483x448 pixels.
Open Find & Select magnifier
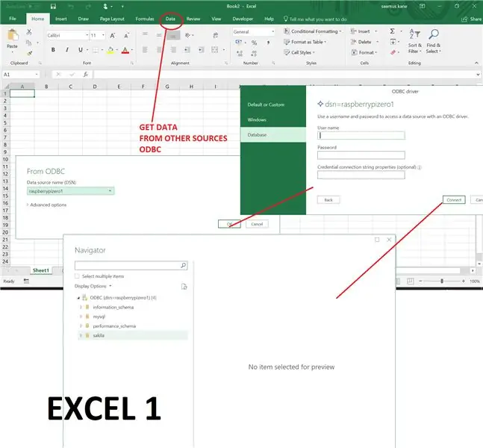point(434,41)
